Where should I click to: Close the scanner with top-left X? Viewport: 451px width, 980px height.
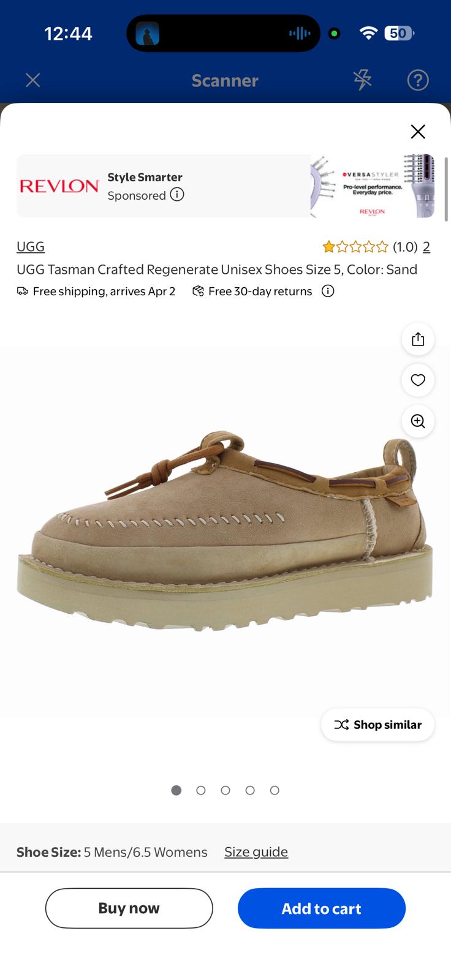click(33, 80)
